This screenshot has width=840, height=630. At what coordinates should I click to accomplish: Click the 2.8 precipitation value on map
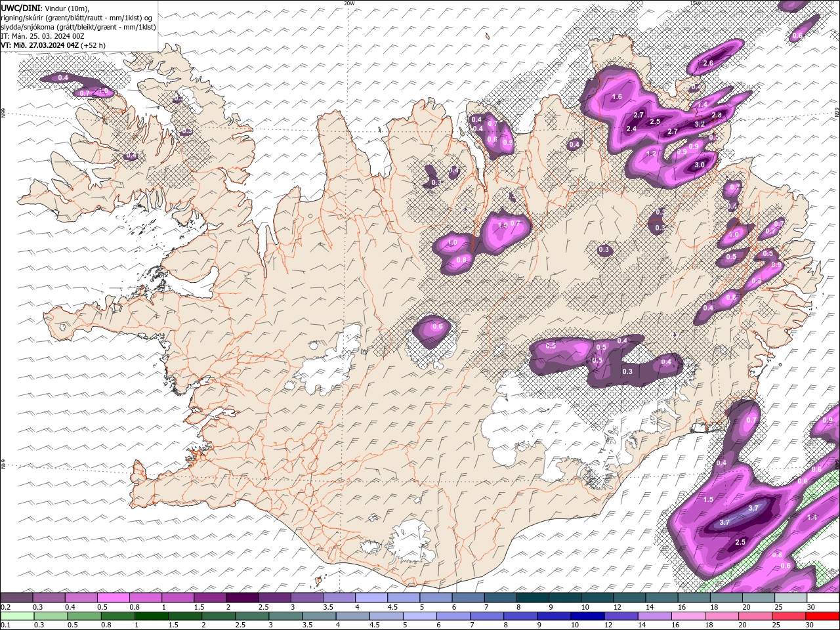pos(717,115)
